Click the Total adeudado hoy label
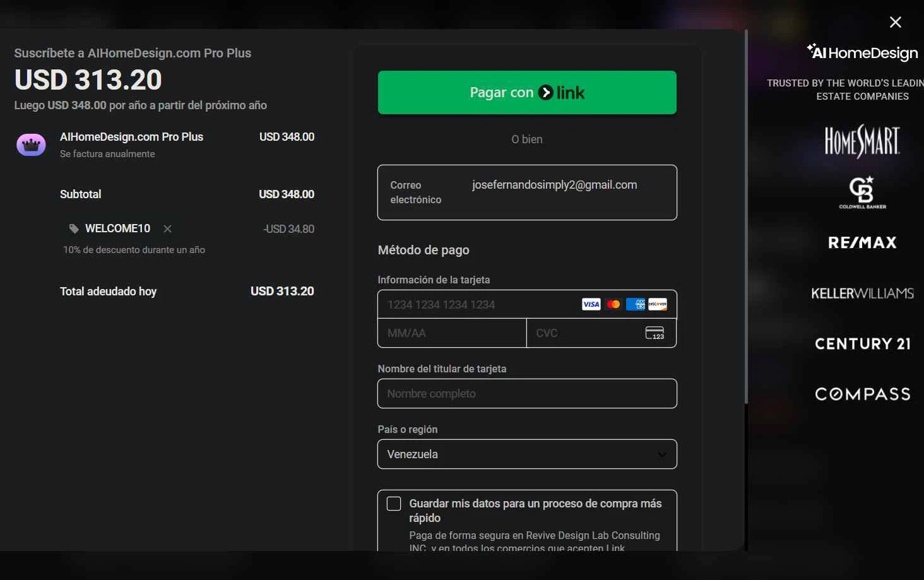 pos(108,291)
